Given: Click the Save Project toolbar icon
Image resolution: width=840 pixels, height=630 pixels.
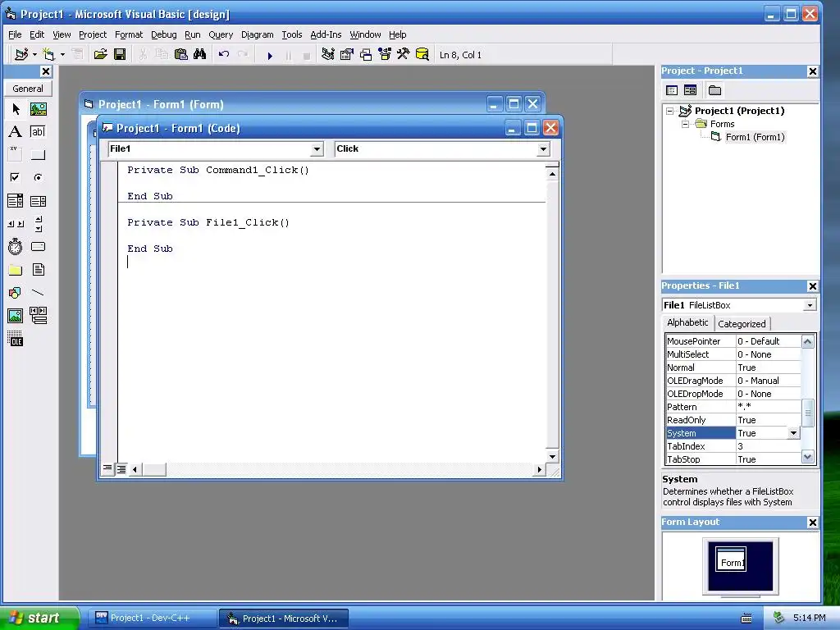Looking at the screenshot, I should (120, 55).
